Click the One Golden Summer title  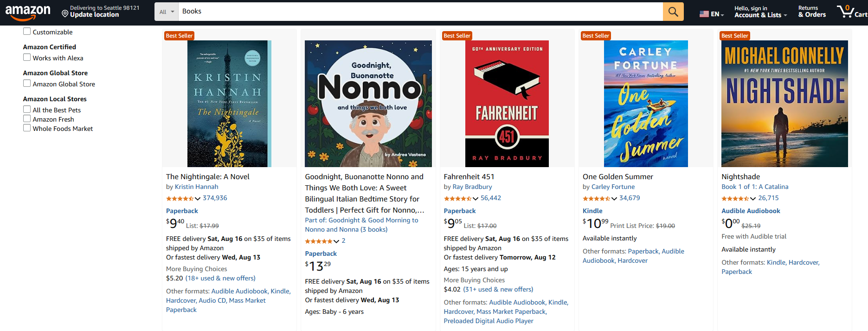click(617, 176)
